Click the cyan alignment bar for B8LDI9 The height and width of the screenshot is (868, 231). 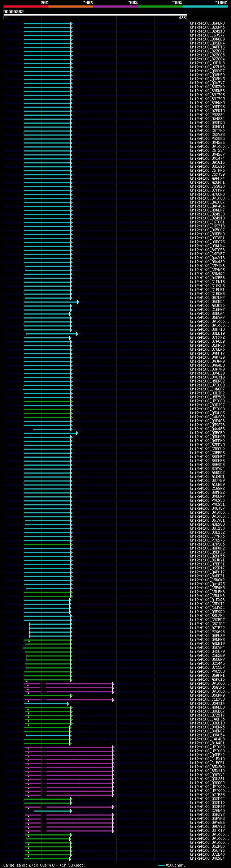(52, 334)
